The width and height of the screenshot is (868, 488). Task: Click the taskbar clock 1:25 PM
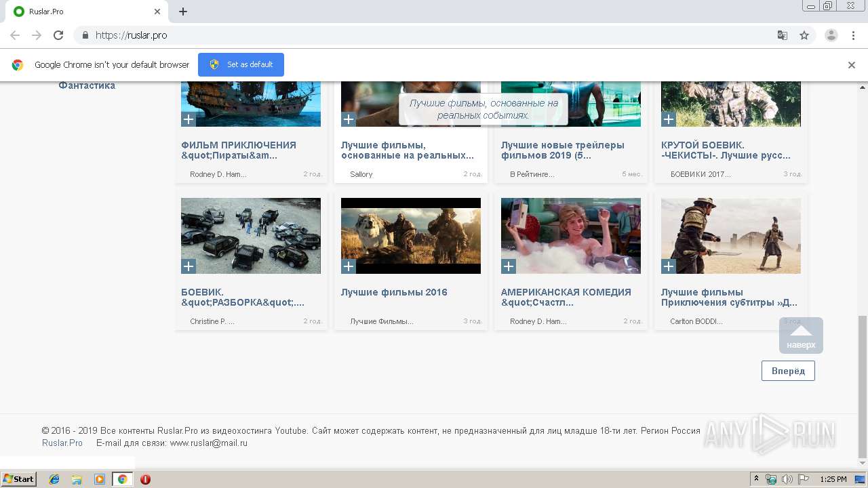click(833, 479)
